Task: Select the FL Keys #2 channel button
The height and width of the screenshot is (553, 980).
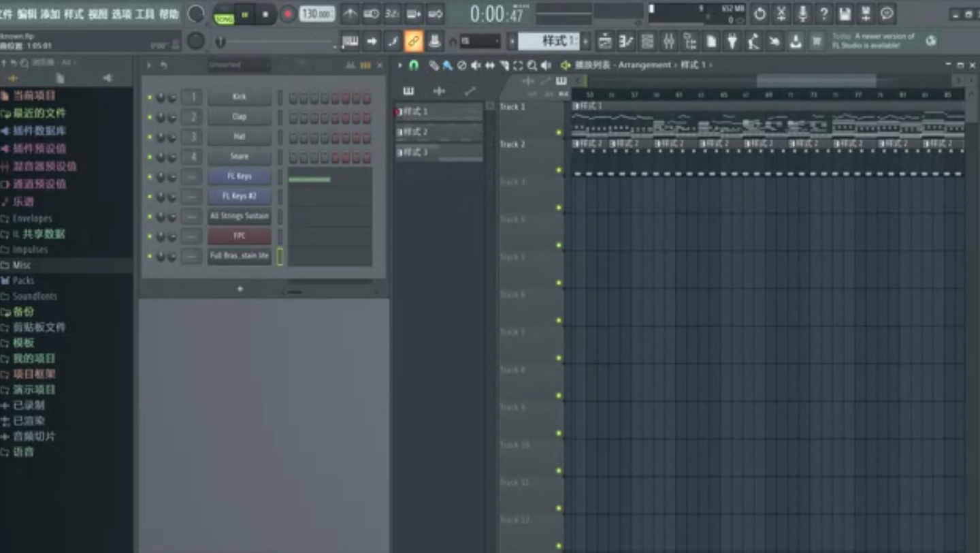Action: tap(240, 196)
